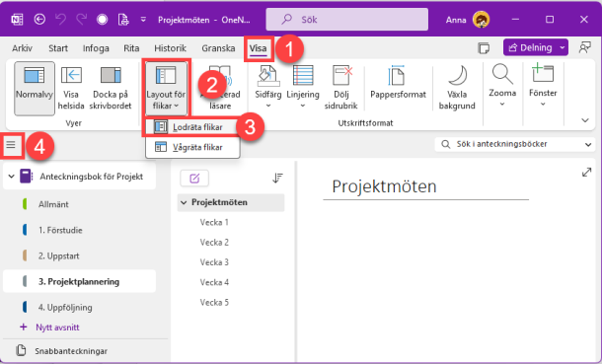The width and height of the screenshot is (602, 364).
Task: Select the Projektmöten page in list
Action: click(231, 202)
